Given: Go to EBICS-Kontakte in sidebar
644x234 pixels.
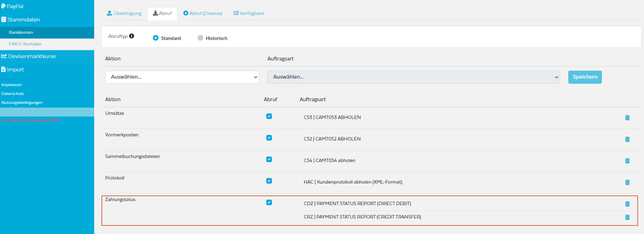Looking at the screenshot, I should 25,44.
